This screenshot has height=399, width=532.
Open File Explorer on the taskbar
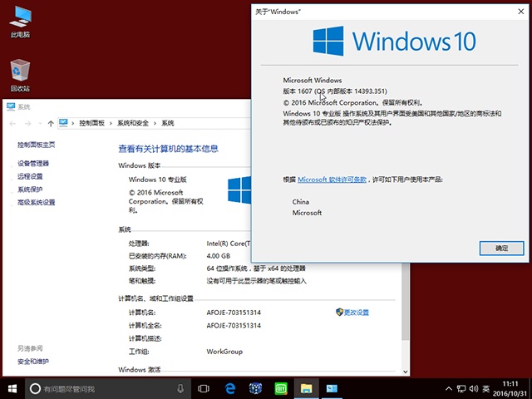point(306,388)
